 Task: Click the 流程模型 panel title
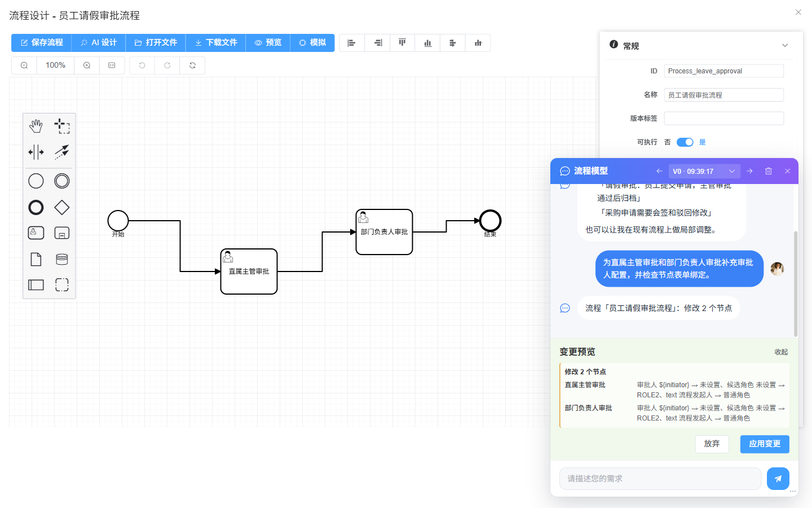(x=591, y=171)
